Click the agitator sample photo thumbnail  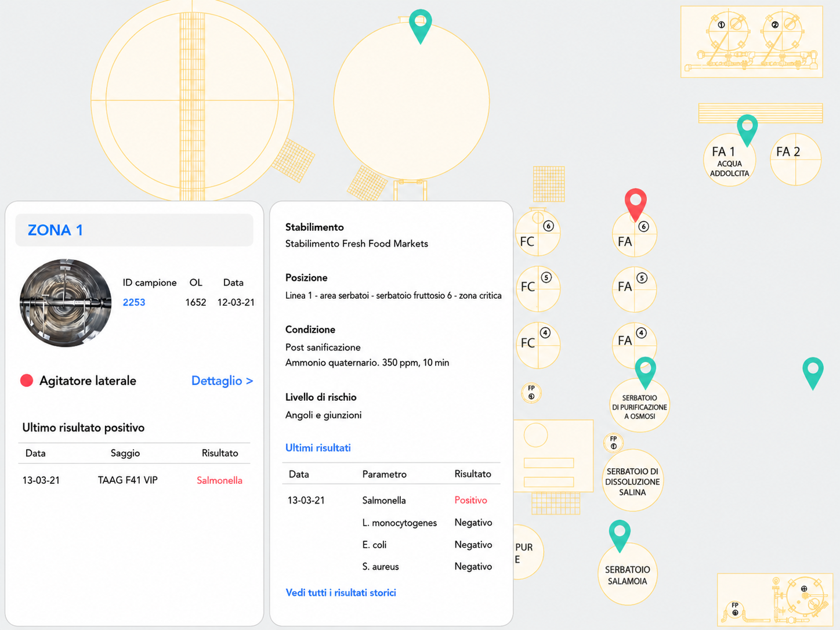tap(66, 303)
